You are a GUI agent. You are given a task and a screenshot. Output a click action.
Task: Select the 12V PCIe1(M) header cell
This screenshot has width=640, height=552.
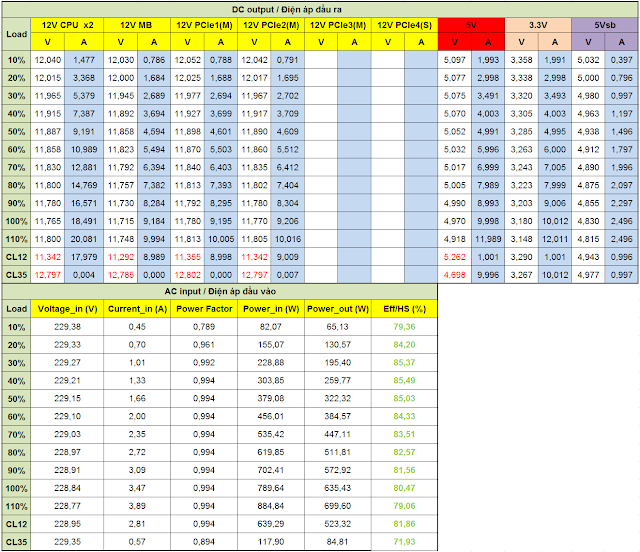coord(204,24)
